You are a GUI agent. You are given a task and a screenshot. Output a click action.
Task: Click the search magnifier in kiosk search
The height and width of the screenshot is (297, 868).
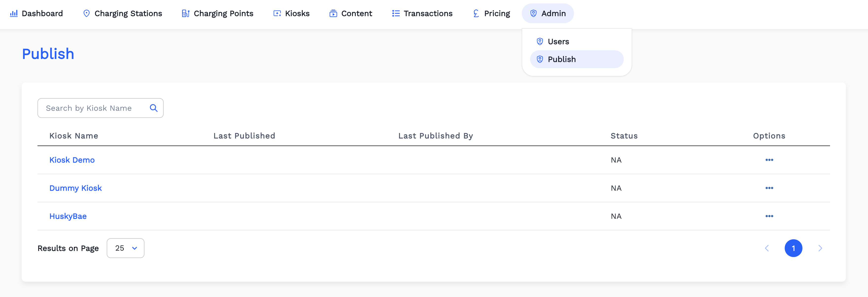click(154, 108)
